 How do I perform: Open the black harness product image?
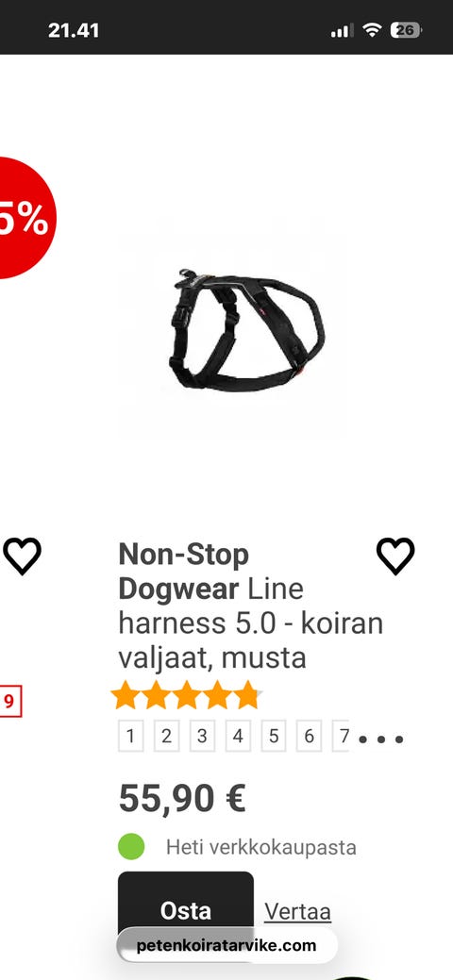click(247, 330)
